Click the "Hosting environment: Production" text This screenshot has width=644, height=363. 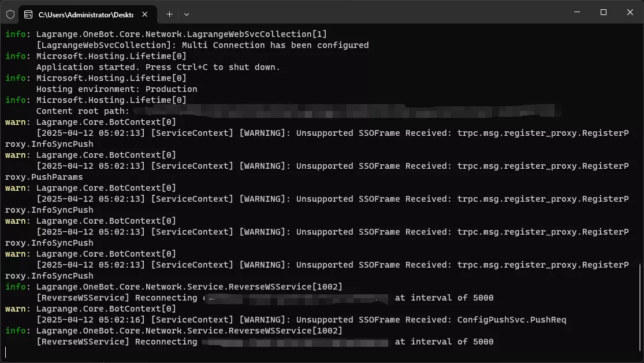pyautogui.click(x=117, y=89)
